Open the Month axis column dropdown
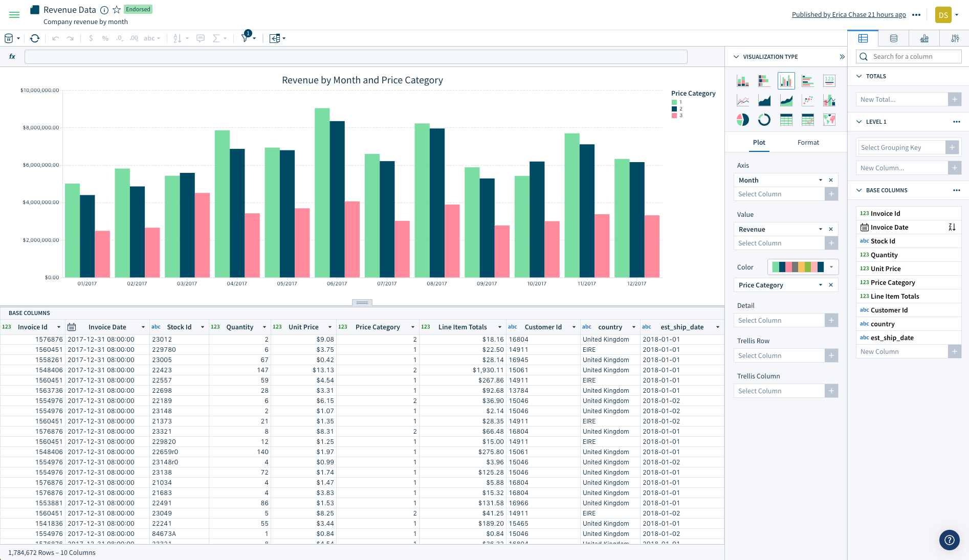Image resolution: width=969 pixels, height=560 pixels. coord(820,180)
